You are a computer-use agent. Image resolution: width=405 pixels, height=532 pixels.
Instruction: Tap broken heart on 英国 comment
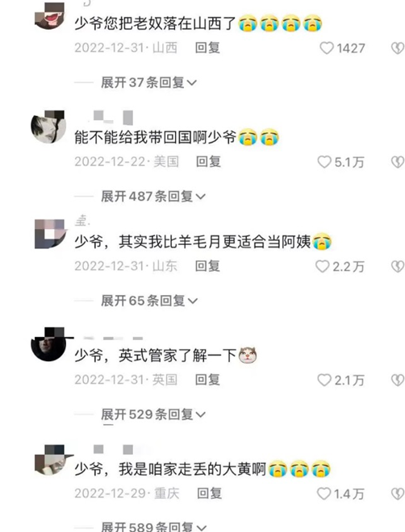tap(398, 380)
